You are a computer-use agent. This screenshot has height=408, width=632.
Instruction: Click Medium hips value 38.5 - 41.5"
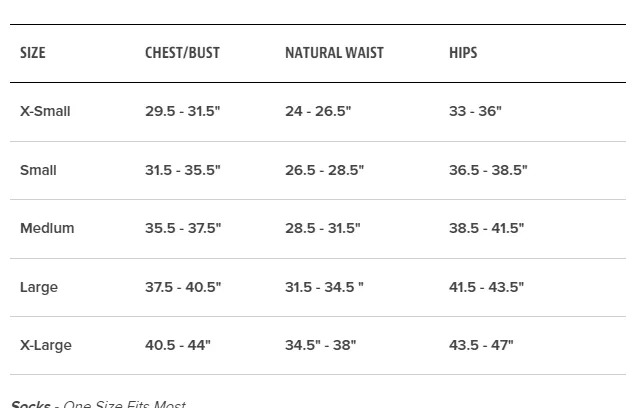pyautogui.click(x=486, y=228)
